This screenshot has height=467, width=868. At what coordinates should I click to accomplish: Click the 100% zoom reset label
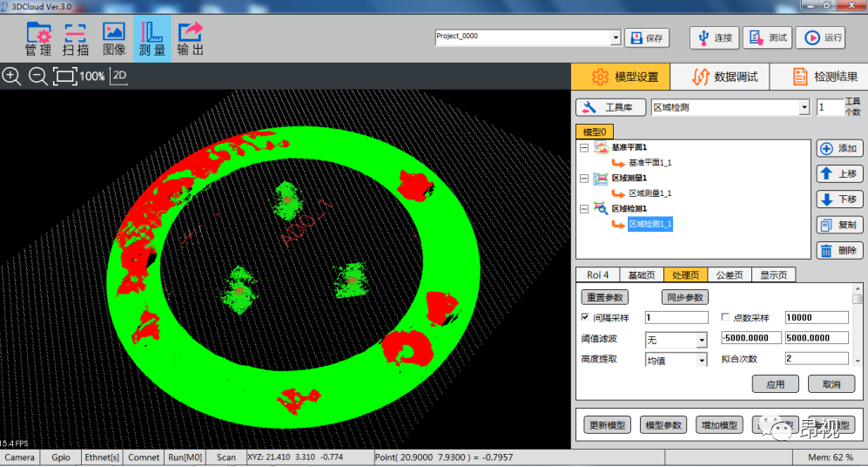(x=92, y=77)
